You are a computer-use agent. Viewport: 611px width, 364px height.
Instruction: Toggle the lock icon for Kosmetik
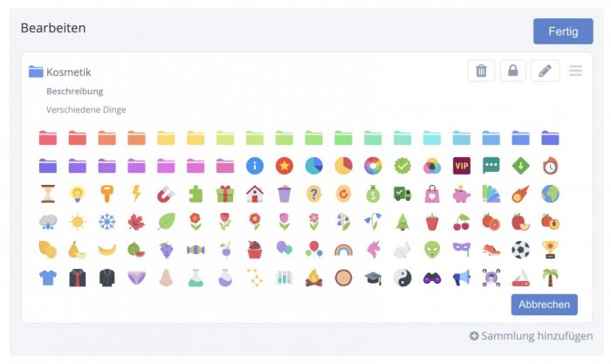(513, 71)
